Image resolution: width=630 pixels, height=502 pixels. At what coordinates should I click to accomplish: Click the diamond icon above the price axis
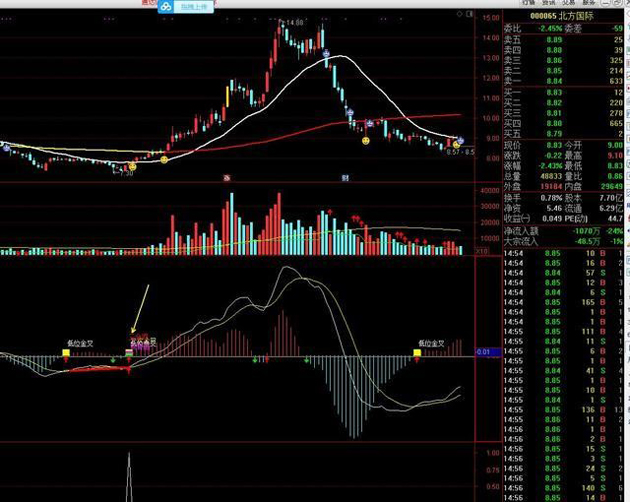click(x=459, y=14)
